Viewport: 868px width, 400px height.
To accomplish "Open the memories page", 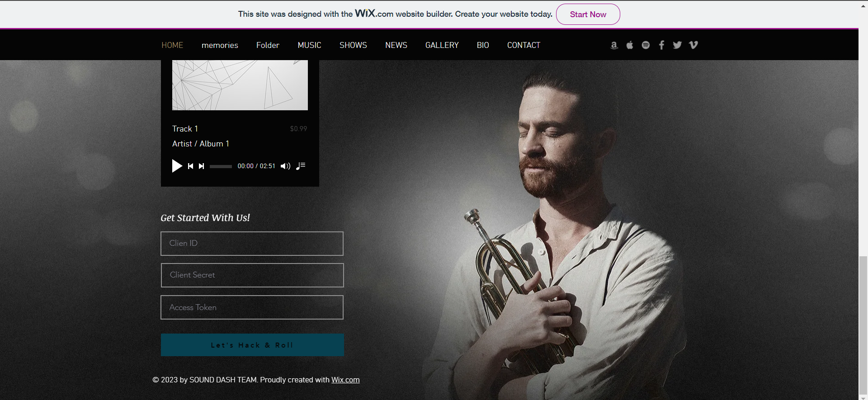I will [x=220, y=45].
